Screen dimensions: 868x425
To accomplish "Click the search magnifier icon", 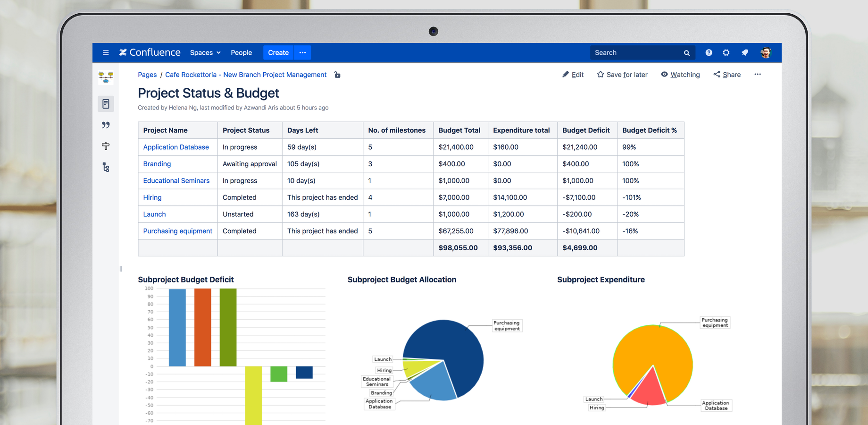I will (x=687, y=53).
